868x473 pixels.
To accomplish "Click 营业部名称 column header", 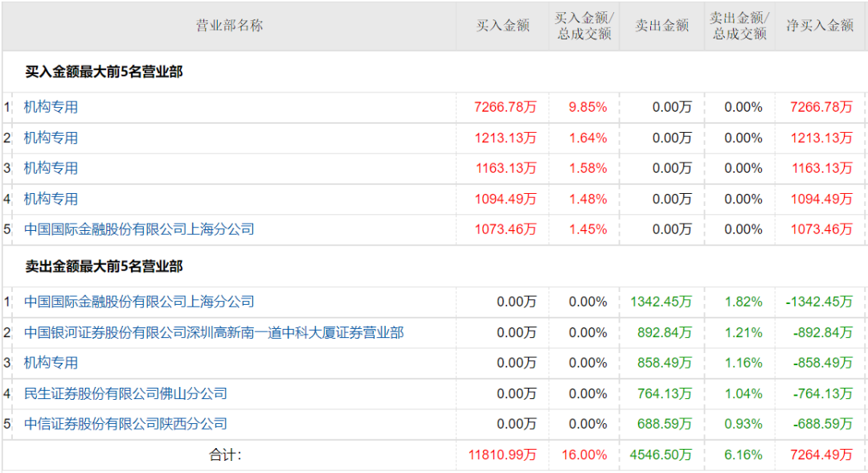I will 229,26.
